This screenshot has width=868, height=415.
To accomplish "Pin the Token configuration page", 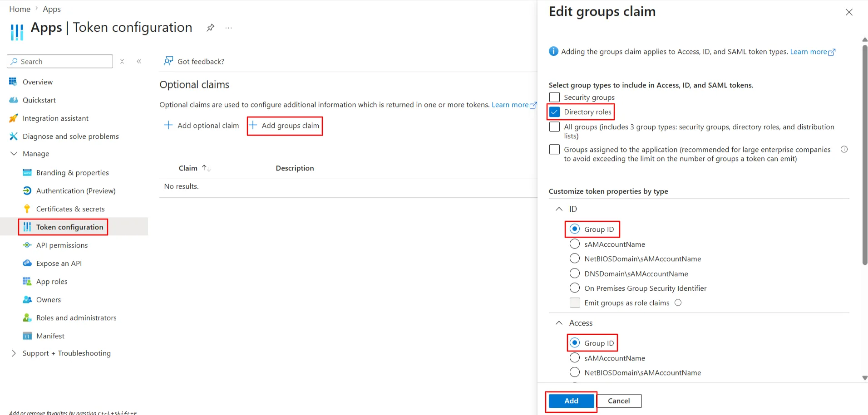I will 210,28.
